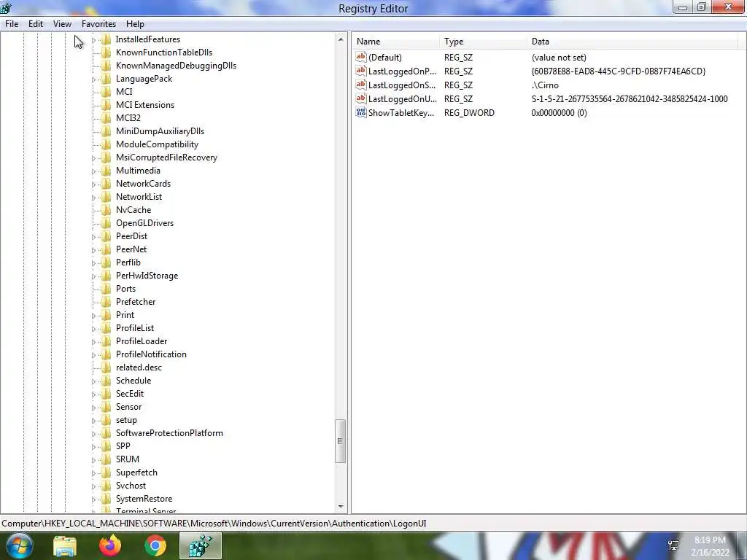Screen dimensions: 747x560
Task: Open the Help menu
Action: (x=135, y=24)
